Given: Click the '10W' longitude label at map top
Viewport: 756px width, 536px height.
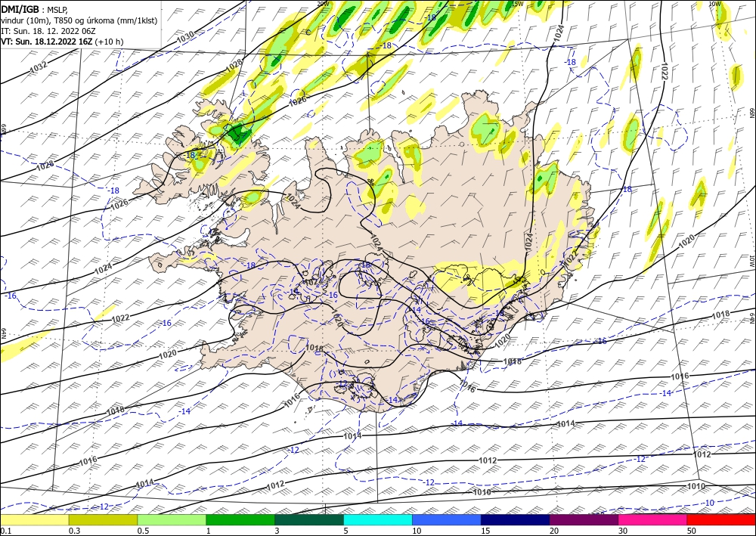Looking at the screenshot, I should (714, 3).
